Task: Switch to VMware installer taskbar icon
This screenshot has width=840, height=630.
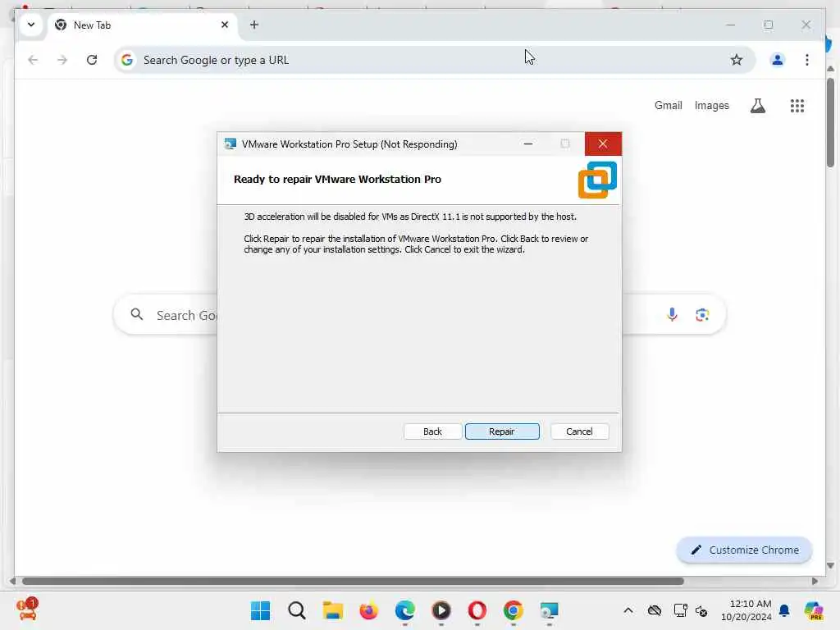Action: coord(549,610)
